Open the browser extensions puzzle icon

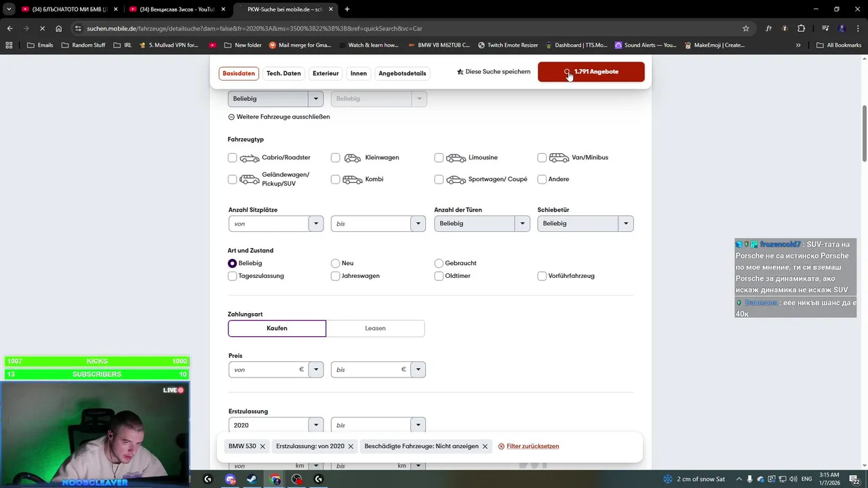802,28
